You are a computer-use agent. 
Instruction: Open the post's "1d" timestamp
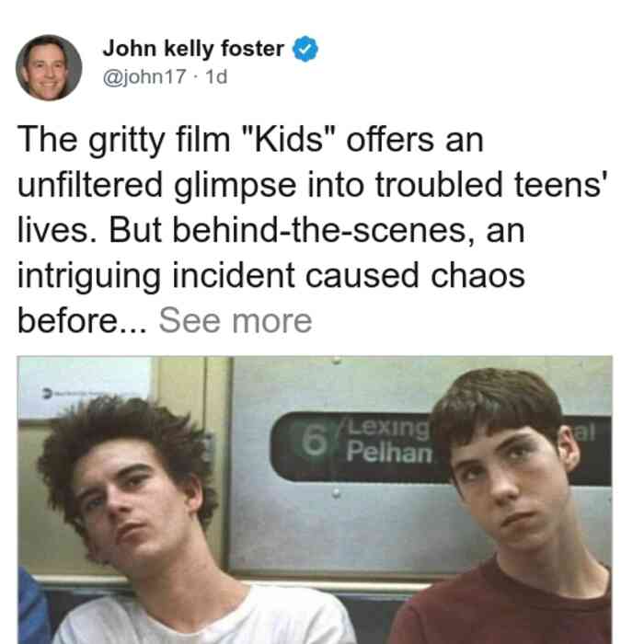click(216, 76)
